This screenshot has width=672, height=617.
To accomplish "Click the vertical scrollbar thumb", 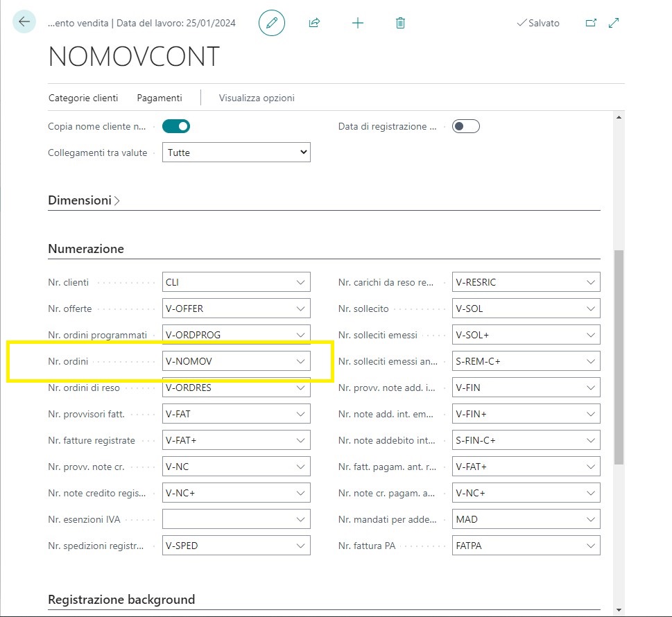I will click(x=619, y=357).
